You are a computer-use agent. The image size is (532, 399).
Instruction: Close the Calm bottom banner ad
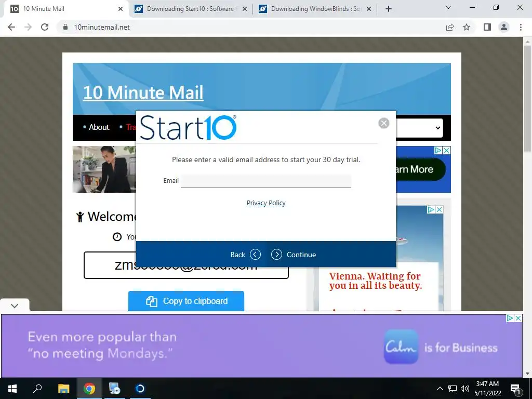518,318
